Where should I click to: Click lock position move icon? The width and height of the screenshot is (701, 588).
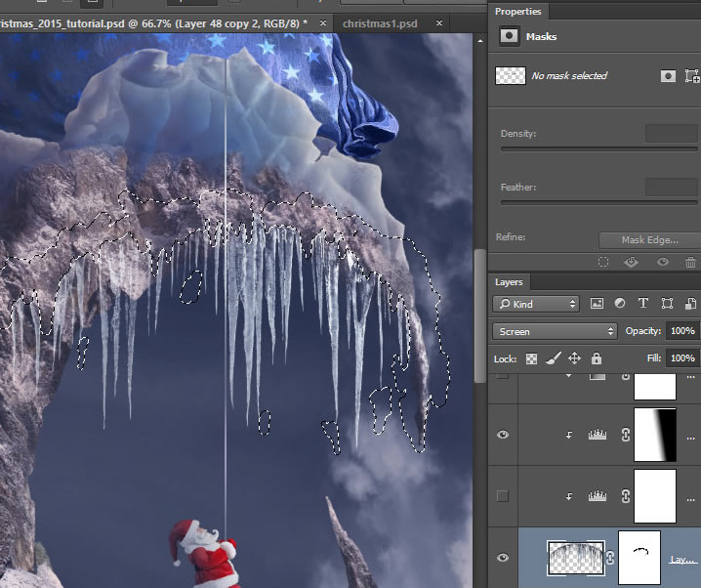pyautogui.click(x=574, y=358)
